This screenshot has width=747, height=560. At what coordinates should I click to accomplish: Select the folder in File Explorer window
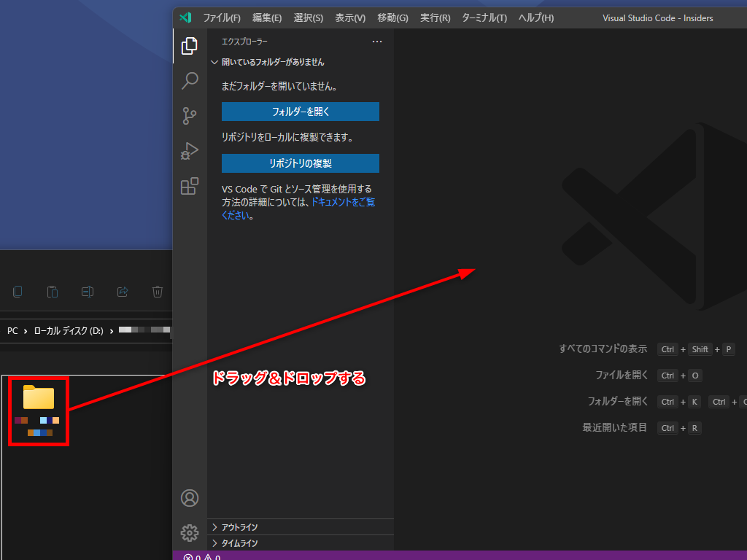(39, 411)
